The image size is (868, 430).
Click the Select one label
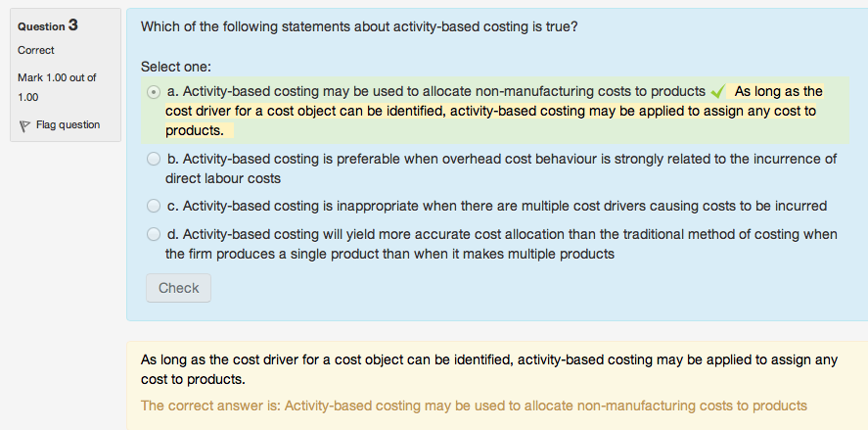pos(176,67)
